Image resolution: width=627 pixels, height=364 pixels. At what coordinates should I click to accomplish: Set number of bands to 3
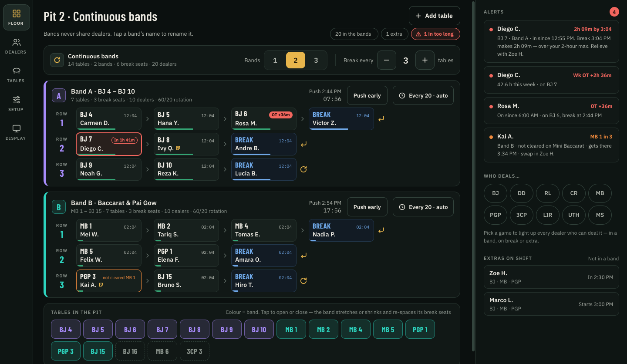(316, 60)
